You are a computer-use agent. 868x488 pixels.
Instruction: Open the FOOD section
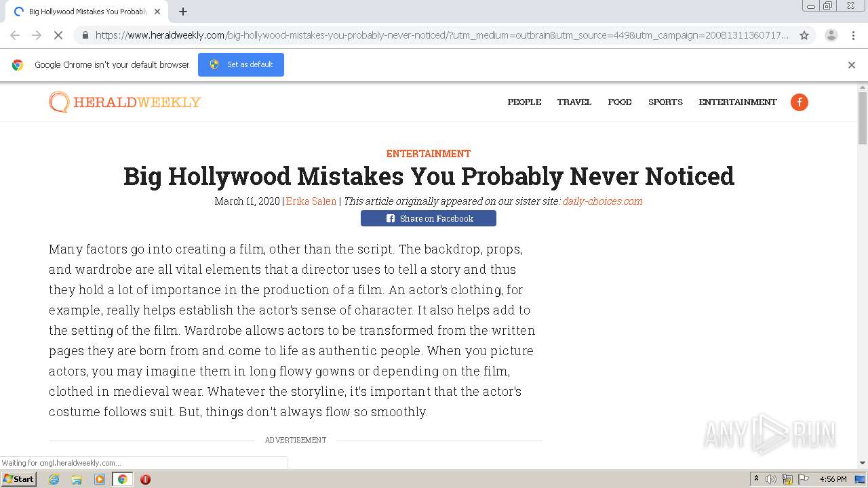(x=620, y=102)
